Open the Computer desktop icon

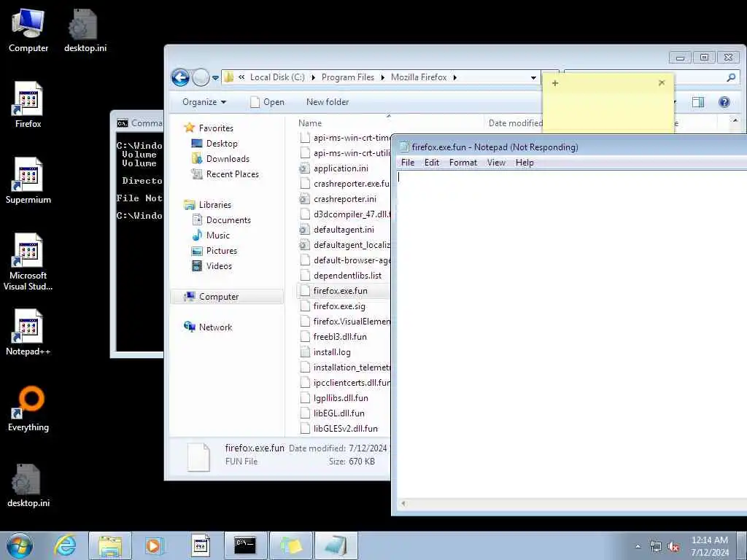point(28,30)
